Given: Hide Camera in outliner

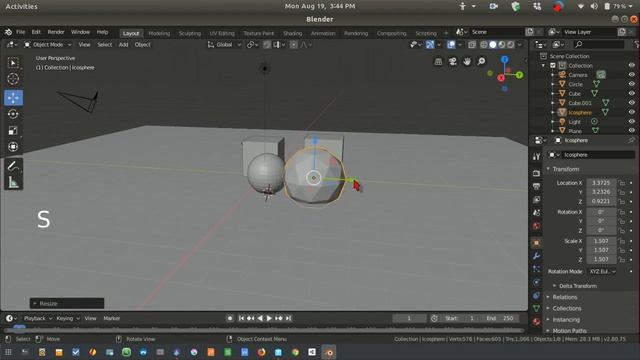Looking at the screenshot, I should coord(631,75).
